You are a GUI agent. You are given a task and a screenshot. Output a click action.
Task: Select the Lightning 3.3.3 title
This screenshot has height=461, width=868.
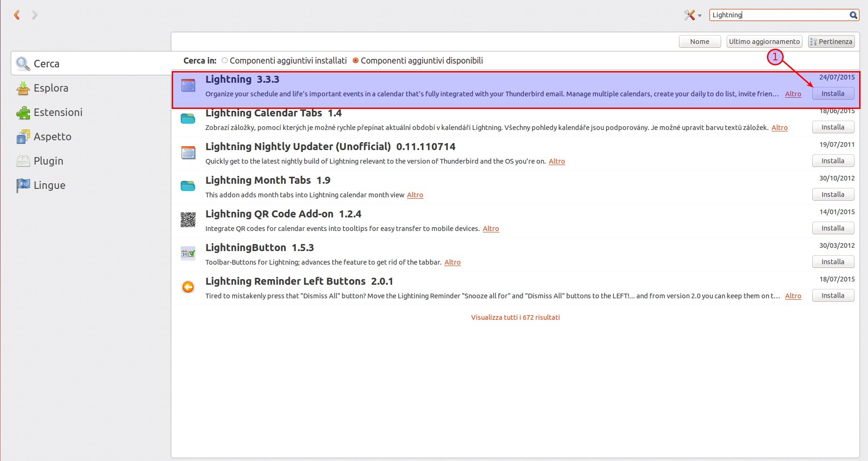point(242,79)
